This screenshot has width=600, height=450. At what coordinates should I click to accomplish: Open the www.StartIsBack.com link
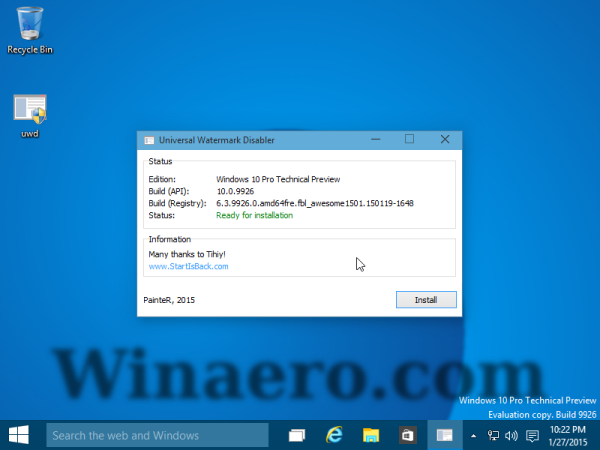pyautogui.click(x=188, y=266)
